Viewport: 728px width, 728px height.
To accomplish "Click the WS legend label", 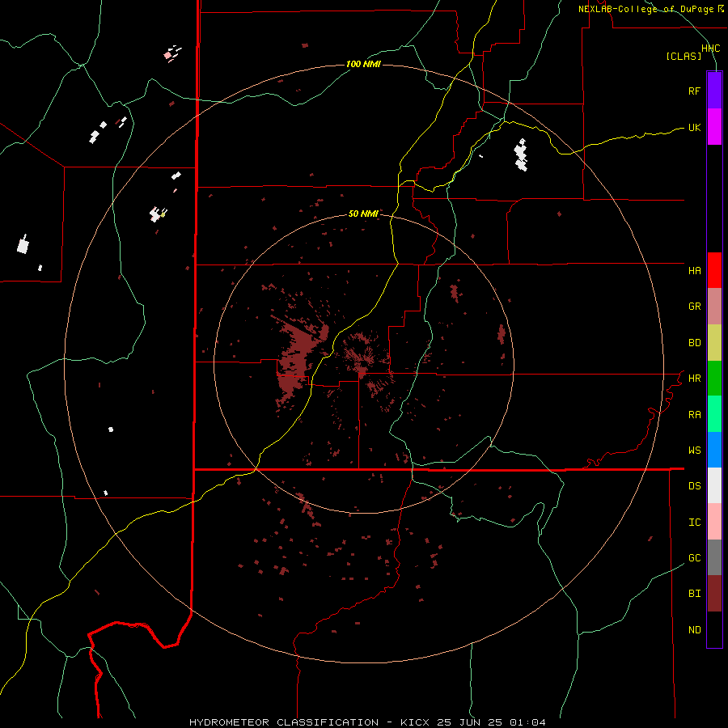I will click(x=694, y=451).
